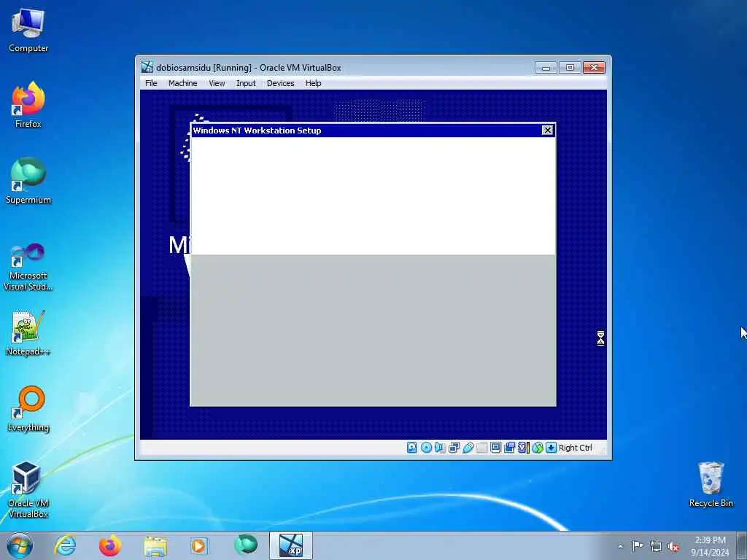Viewport: 747px width, 560px height.
Task: Click the greyed shared folders indicator icon
Action: point(481,448)
